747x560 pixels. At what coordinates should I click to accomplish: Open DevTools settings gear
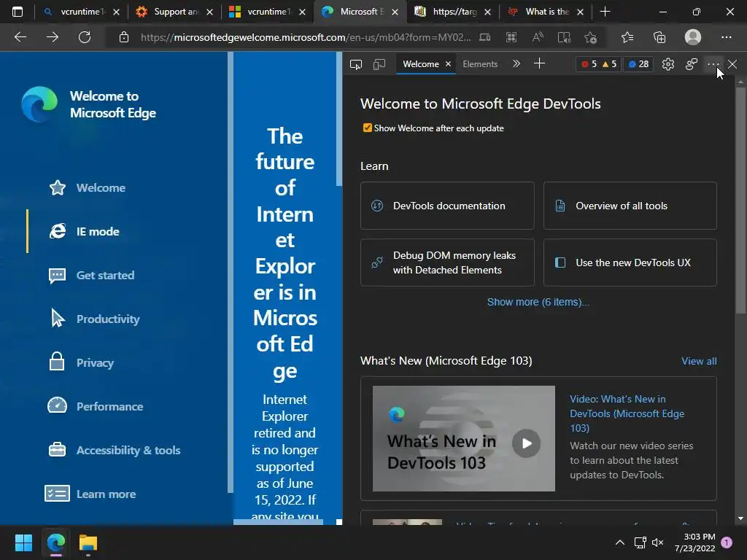[668, 64]
